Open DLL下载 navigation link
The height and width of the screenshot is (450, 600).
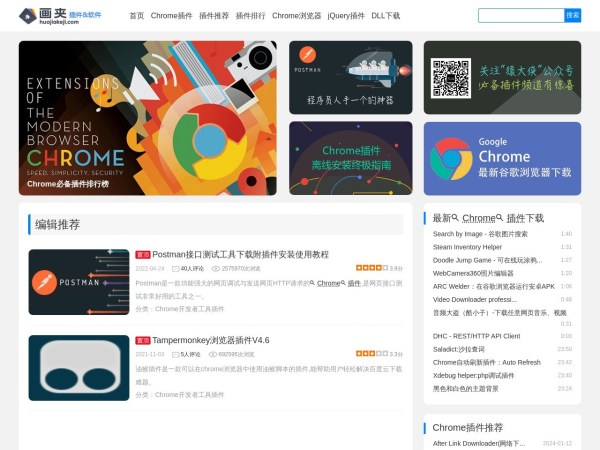(385, 16)
